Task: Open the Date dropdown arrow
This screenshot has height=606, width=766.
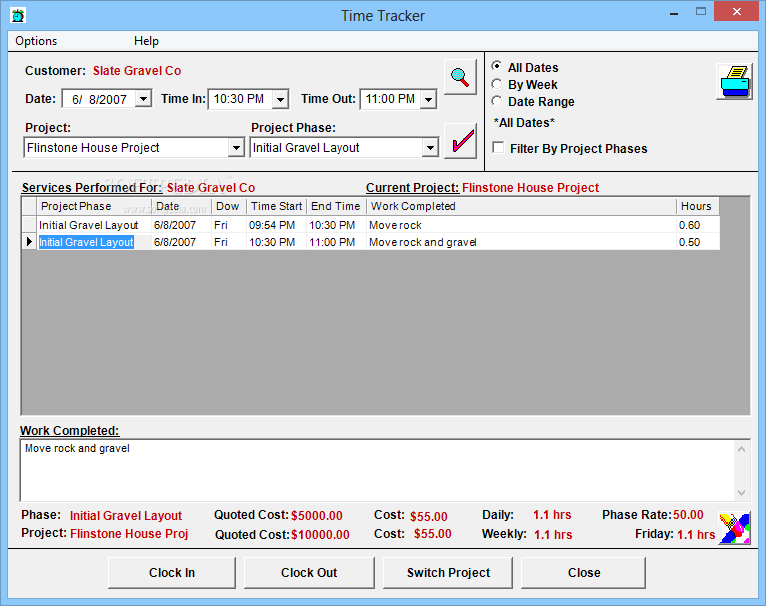Action: point(143,99)
